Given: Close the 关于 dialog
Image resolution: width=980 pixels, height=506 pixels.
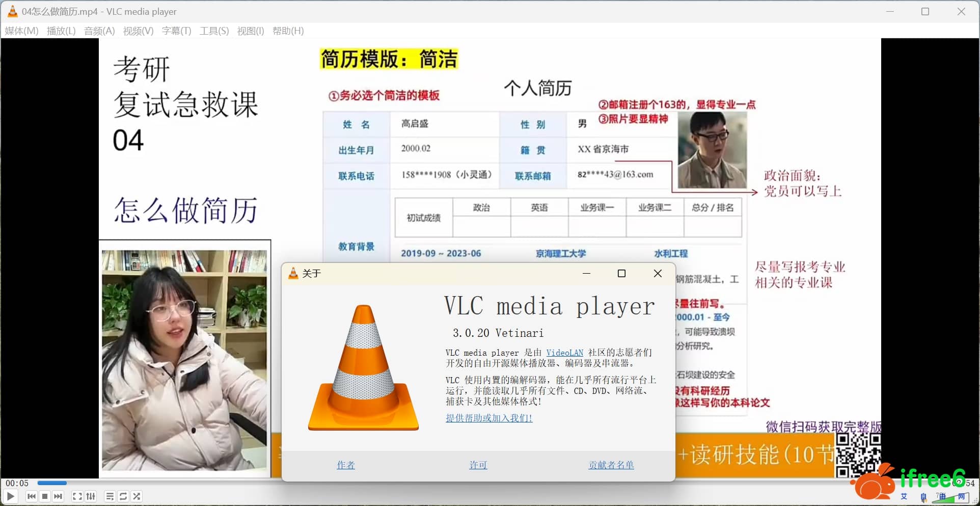Looking at the screenshot, I should [x=658, y=274].
